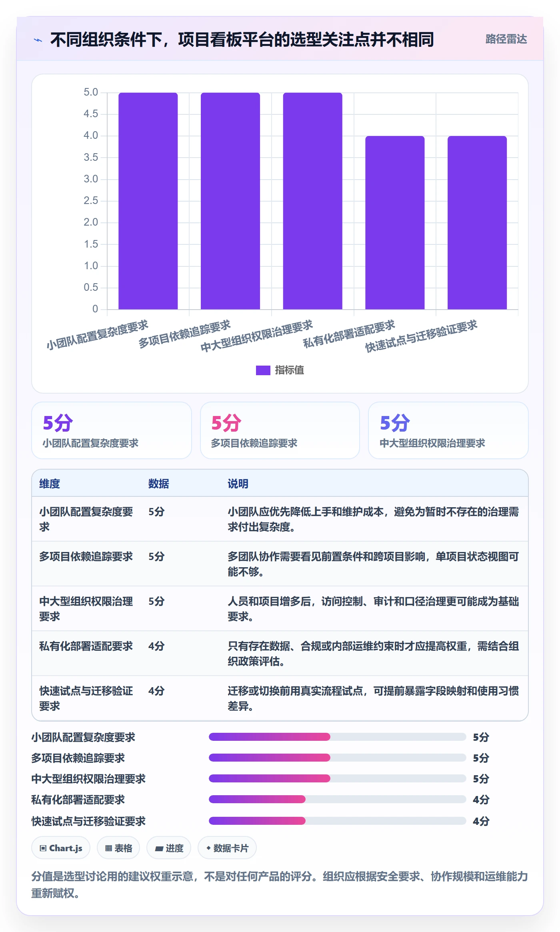Click the 维度 column header

click(x=50, y=484)
